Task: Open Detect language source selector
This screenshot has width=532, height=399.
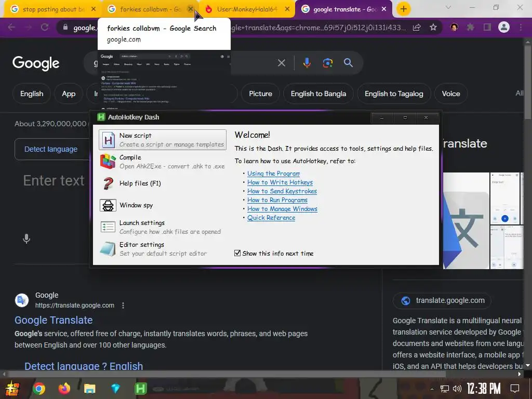Action: tap(51, 149)
